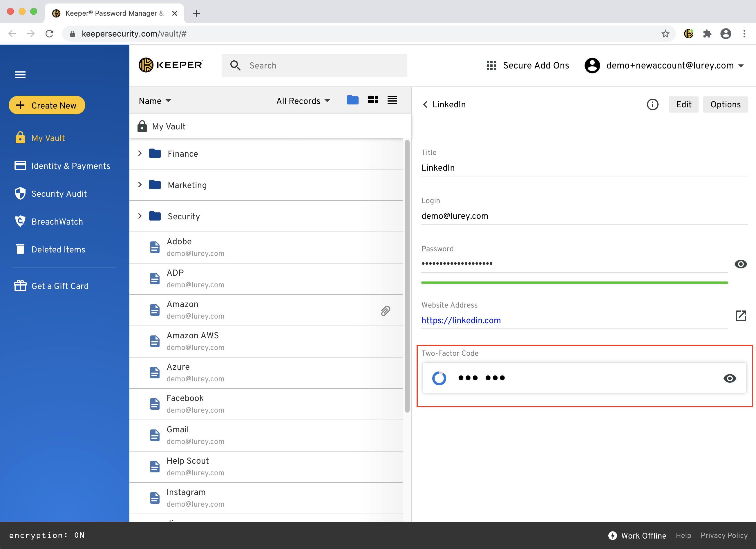Select the ADP record
This screenshot has width=756, height=549.
pyautogui.click(x=266, y=279)
